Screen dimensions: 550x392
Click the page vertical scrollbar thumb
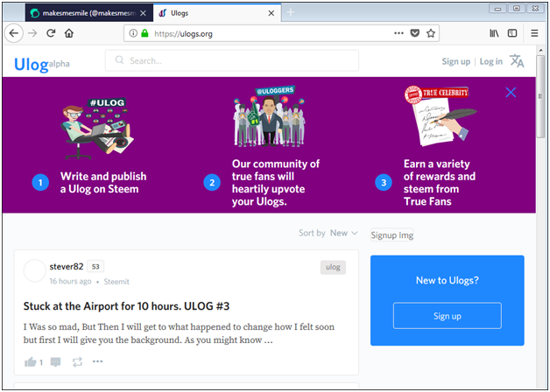[x=540, y=97]
